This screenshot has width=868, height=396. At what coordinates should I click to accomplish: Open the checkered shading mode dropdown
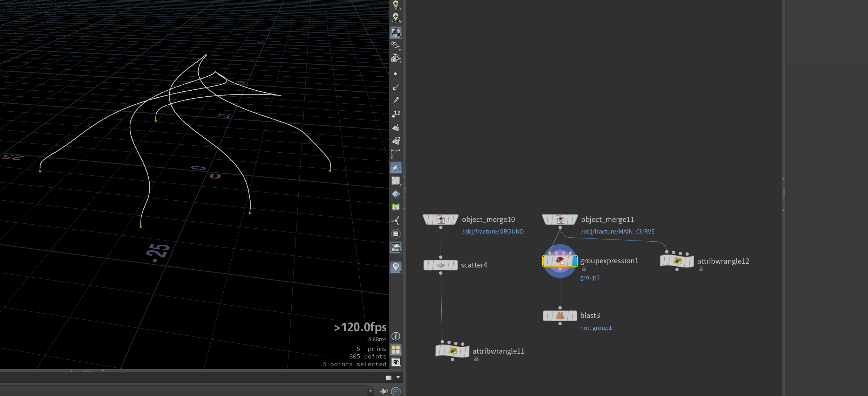click(396, 33)
